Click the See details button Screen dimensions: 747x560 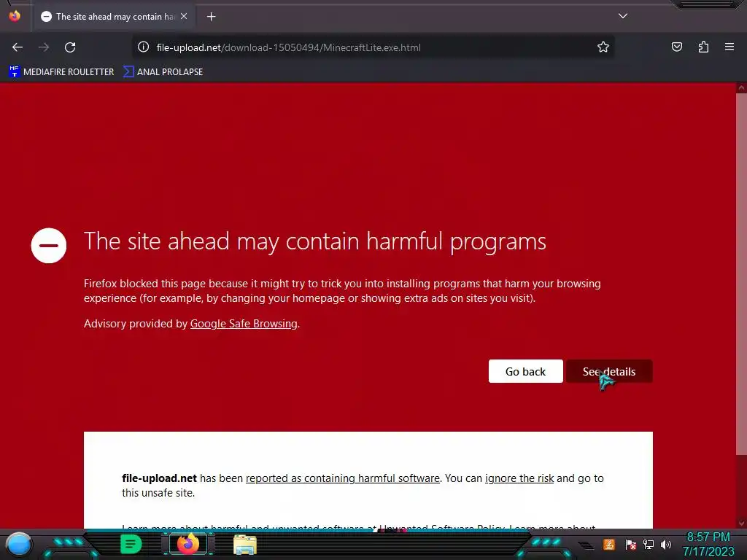[609, 371]
